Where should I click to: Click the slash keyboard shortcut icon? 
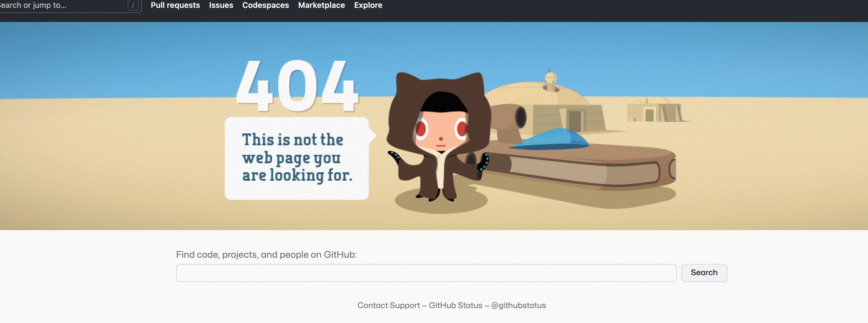(x=133, y=5)
